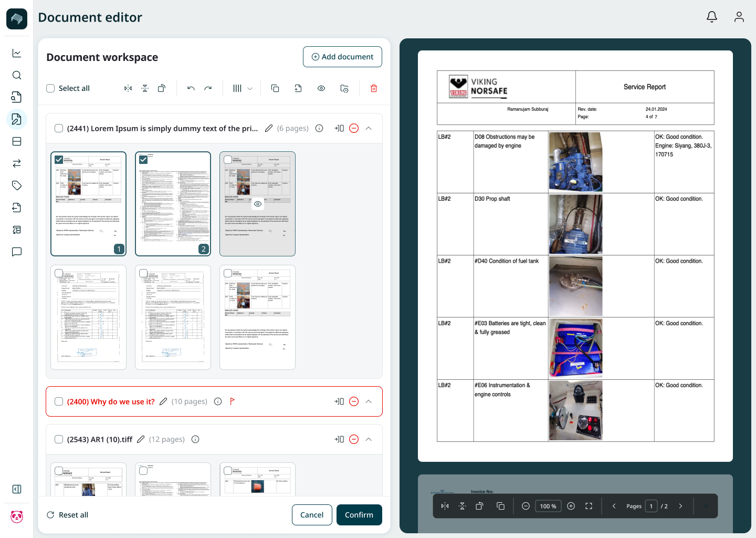Select the (2441) Lorem Ipsum document checkbox
The image size is (756, 538).
[59, 128]
